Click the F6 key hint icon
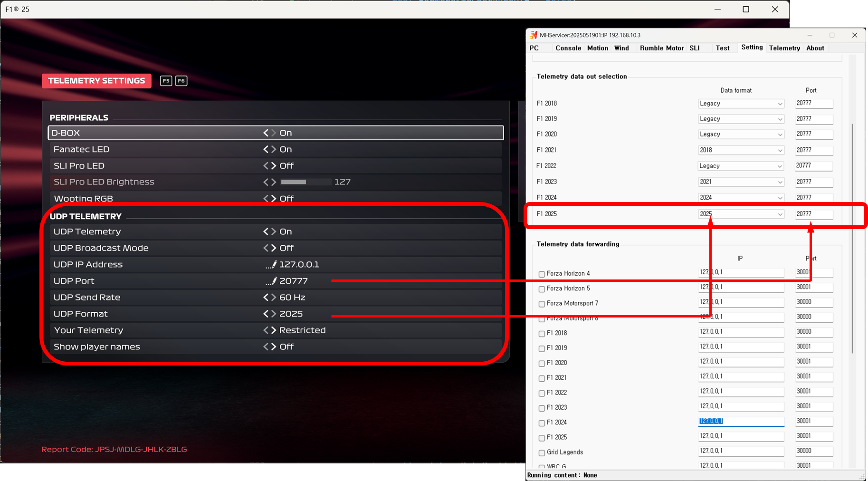Image resolution: width=868 pixels, height=481 pixels. [x=181, y=81]
